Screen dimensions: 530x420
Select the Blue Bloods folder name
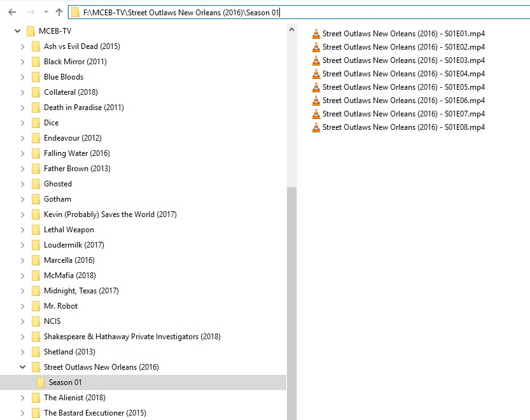point(64,77)
